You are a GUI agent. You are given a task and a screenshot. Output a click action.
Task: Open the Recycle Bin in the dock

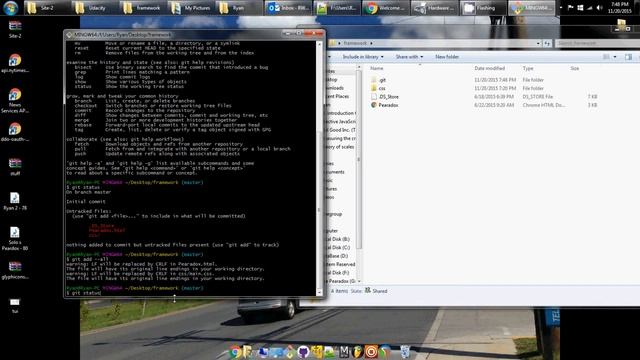(405, 351)
